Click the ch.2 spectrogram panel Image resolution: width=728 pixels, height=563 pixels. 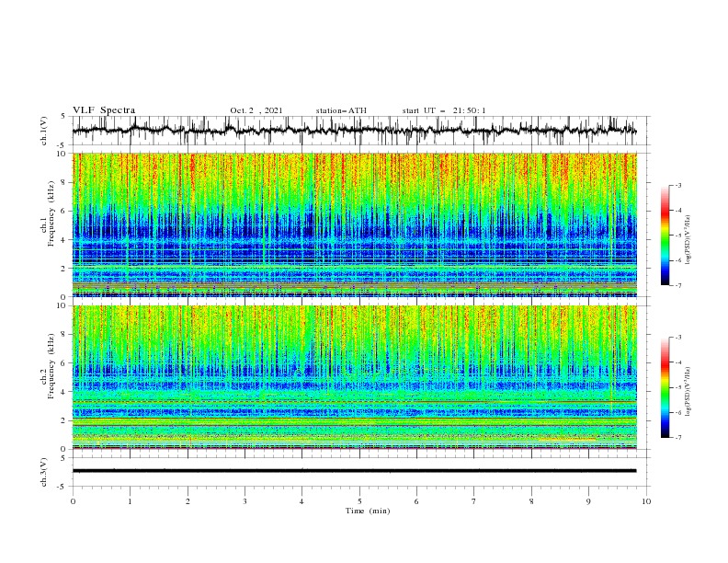pos(355,377)
